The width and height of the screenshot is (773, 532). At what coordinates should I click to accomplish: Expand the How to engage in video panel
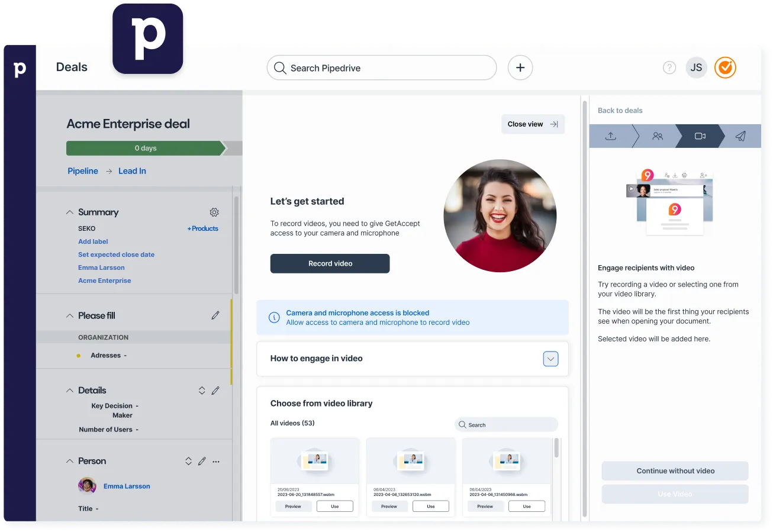tap(550, 359)
